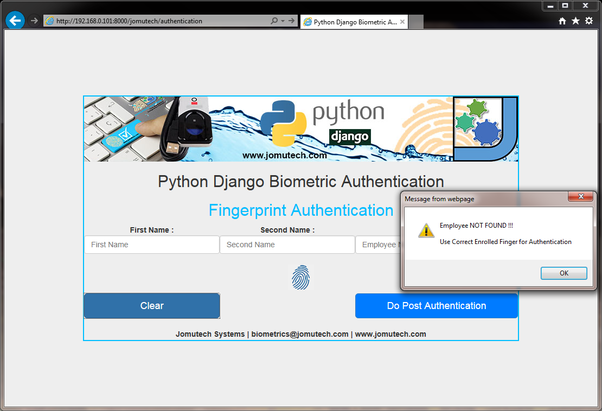Click the Python logo in banner

click(x=283, y=124)
